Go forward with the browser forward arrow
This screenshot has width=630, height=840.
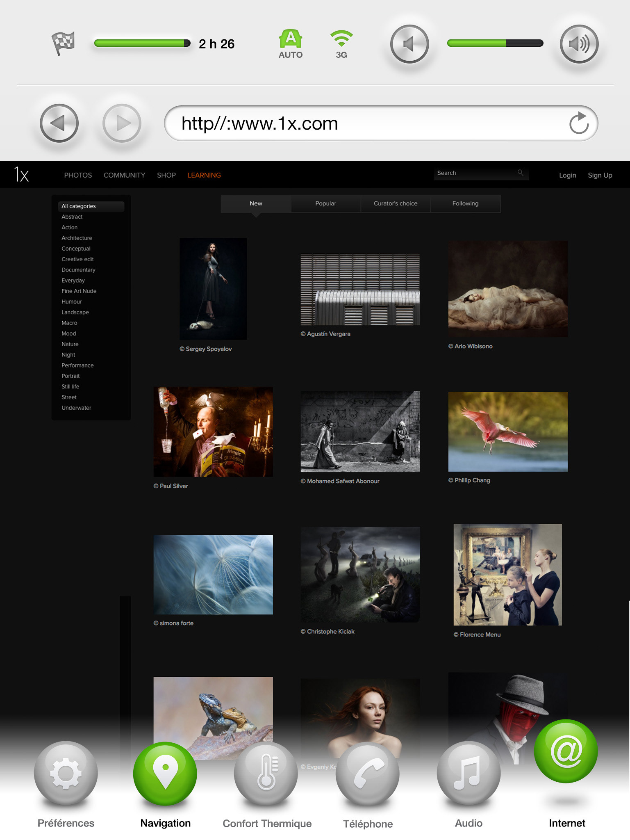click(x=122, y=123)
